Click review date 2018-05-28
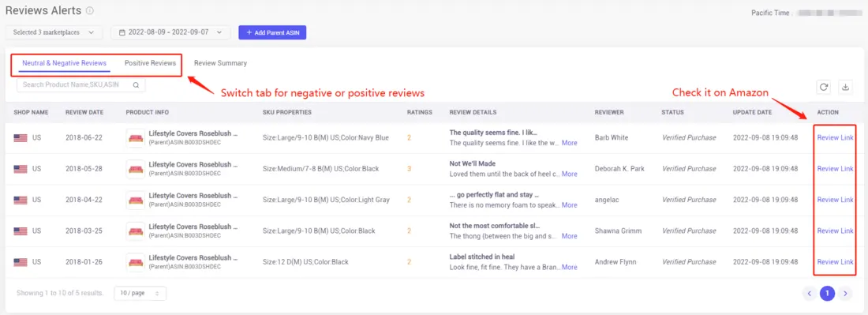868x315 pixels. click(84, 169)
